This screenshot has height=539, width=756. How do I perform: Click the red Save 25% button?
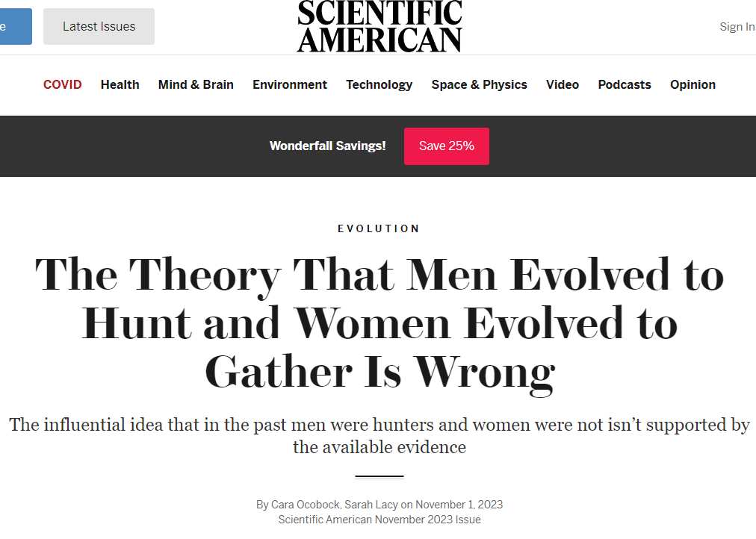pos(446,146)
